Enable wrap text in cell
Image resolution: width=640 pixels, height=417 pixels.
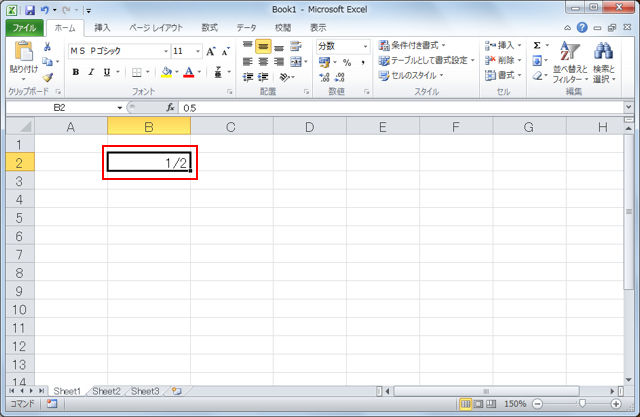pyautogui.click(x=296, y=47)
